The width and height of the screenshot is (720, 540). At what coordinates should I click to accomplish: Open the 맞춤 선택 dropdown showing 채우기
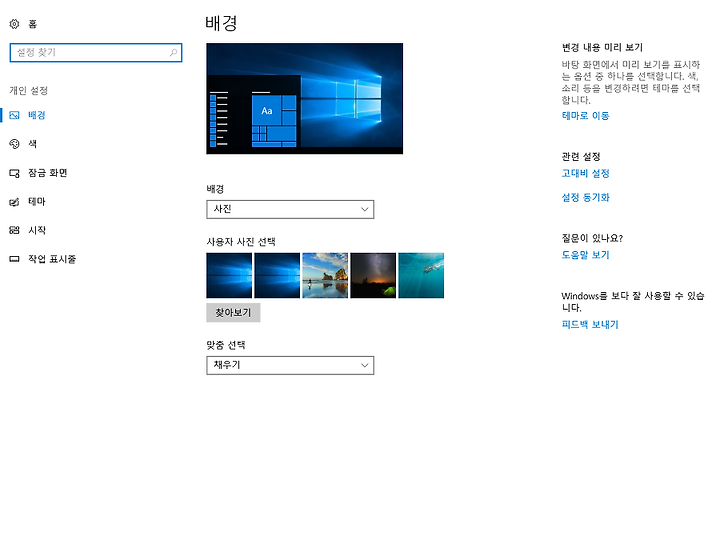point(290,366)
